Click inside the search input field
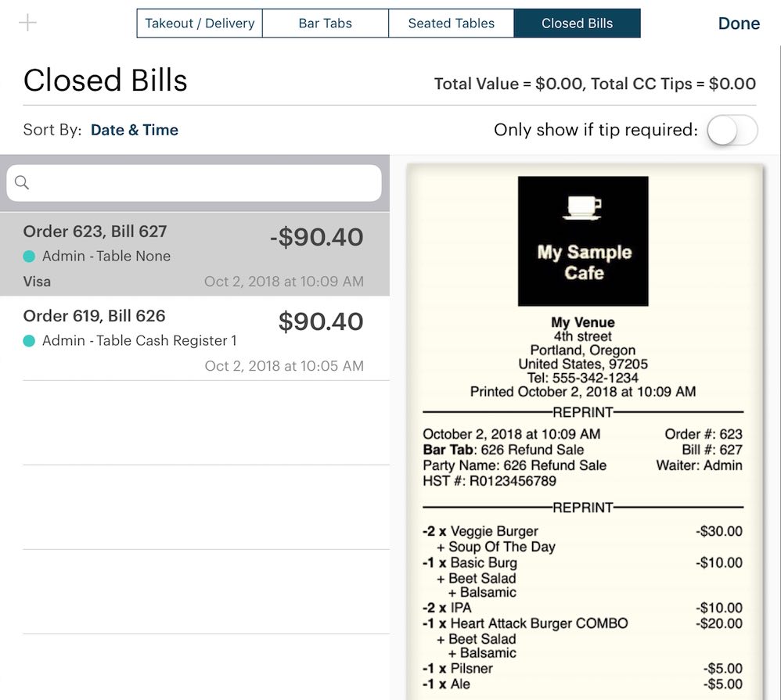This screenshot has height=700, width=781. [196, 182]
